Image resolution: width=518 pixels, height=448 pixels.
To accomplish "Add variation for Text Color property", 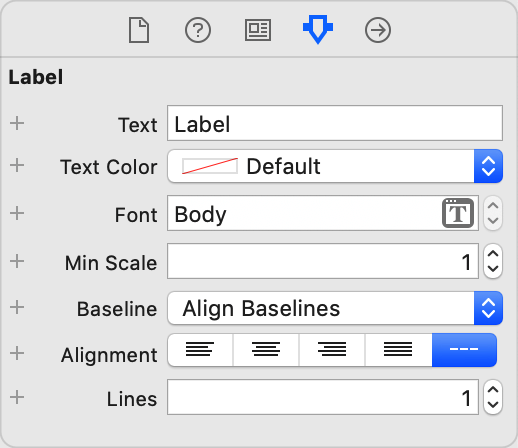I will 17,165.
